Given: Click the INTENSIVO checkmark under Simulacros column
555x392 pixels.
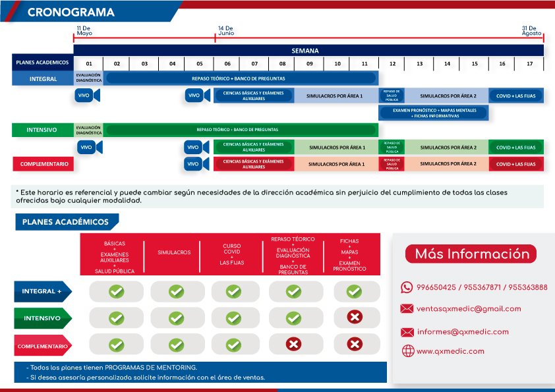Looking at the screenshot, I should 176,318.
